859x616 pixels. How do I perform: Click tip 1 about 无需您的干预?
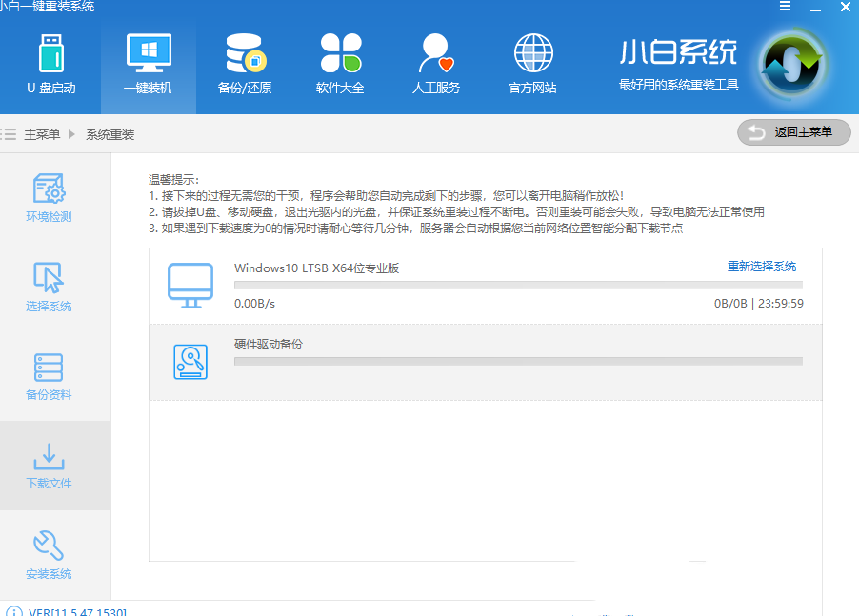(387, 196)
